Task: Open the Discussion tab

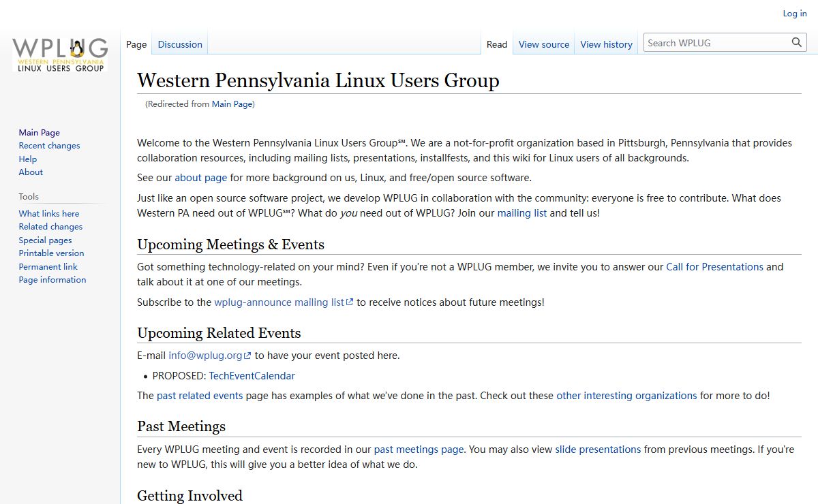Action: click(180, 44)
